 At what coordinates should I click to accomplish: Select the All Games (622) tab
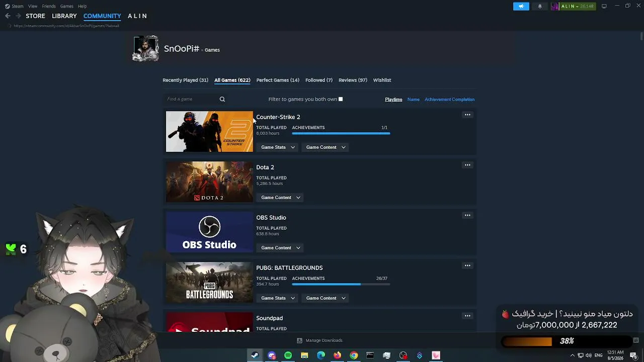coord(232,80)
